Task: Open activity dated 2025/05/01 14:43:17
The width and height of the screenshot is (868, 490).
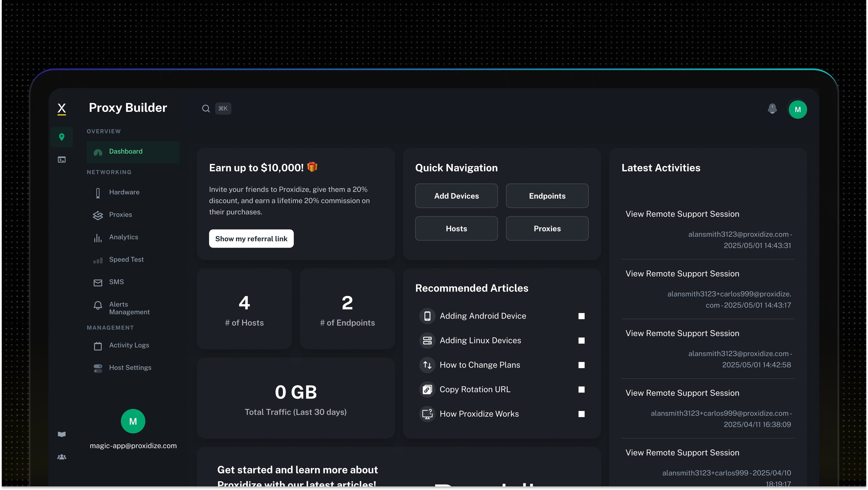Action: (x=708, y=289)
